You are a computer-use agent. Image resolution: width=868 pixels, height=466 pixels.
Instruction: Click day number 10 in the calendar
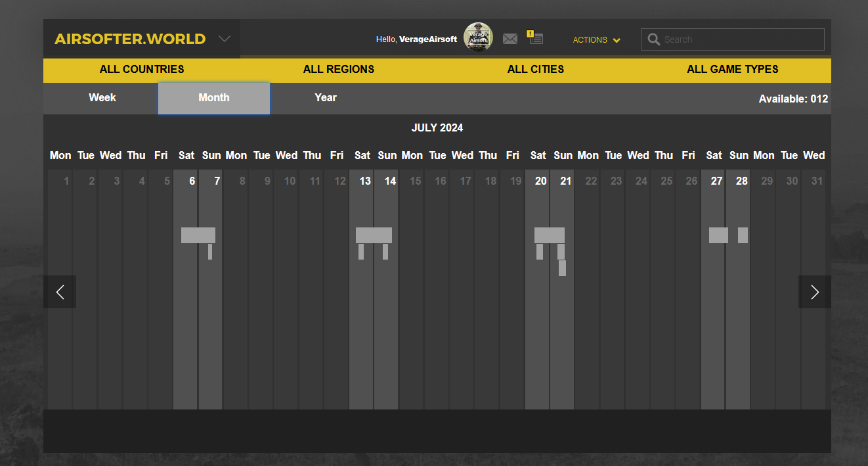click(x=290, y=181)
